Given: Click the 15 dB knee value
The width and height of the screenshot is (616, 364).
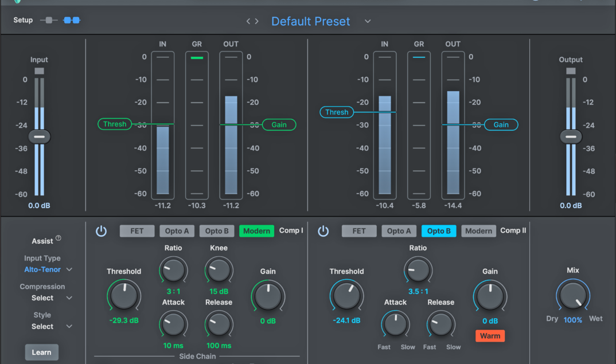Looking at the screenshot, I should [x=219, y=291].
